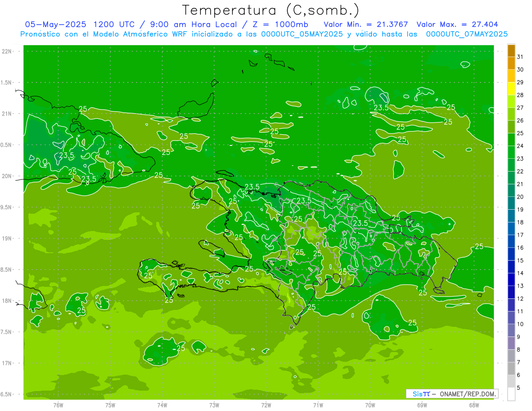Click the '31' colorbar scale label
532x411 pixels.
click(520, 57)
